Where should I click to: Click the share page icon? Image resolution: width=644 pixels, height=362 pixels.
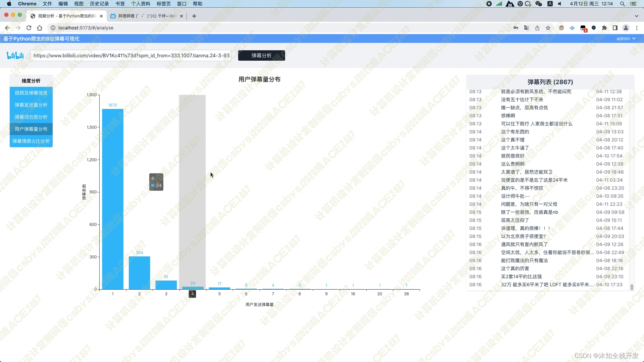[x=537, y=28]
